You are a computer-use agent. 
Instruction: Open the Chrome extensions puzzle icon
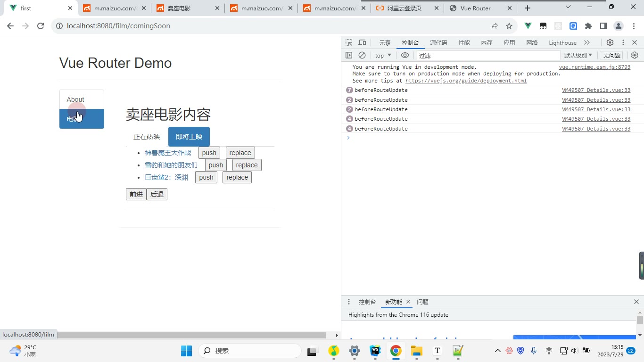[x=588, y=26]
